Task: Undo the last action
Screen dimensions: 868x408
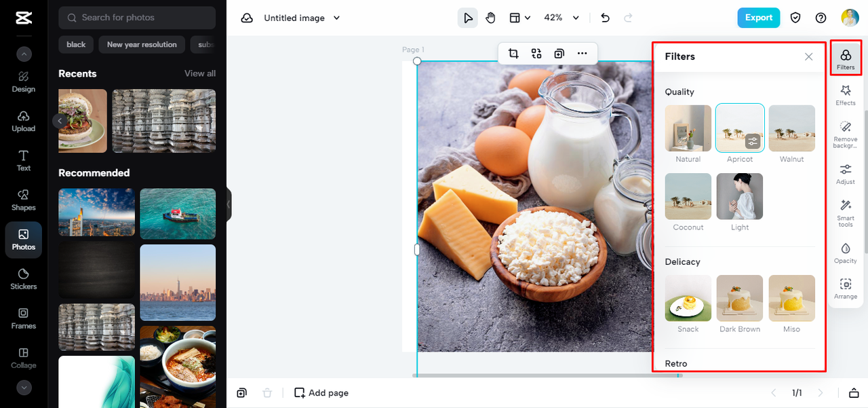Action: 606,18
